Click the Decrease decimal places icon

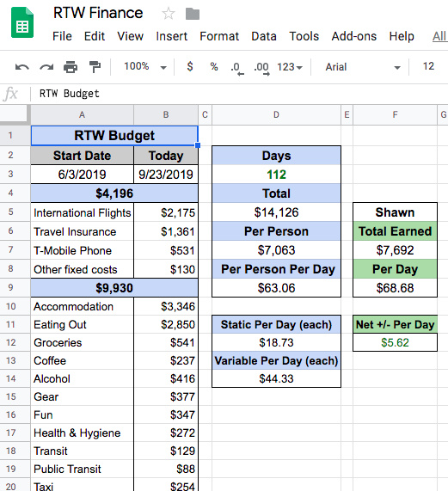(237, 68)
